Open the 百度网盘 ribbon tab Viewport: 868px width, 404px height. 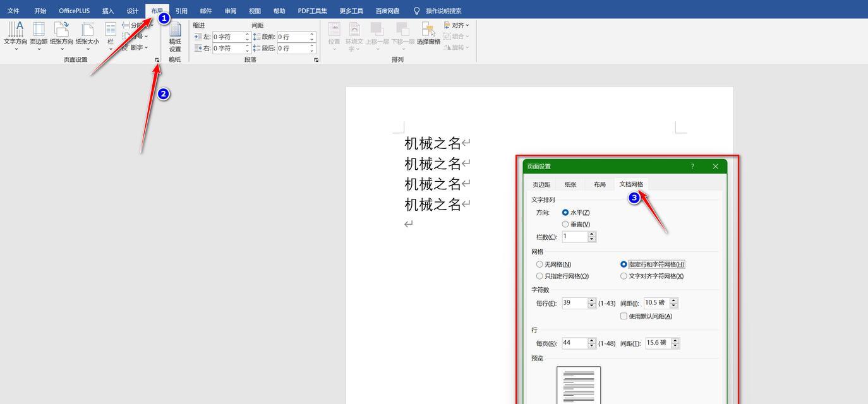388,11
